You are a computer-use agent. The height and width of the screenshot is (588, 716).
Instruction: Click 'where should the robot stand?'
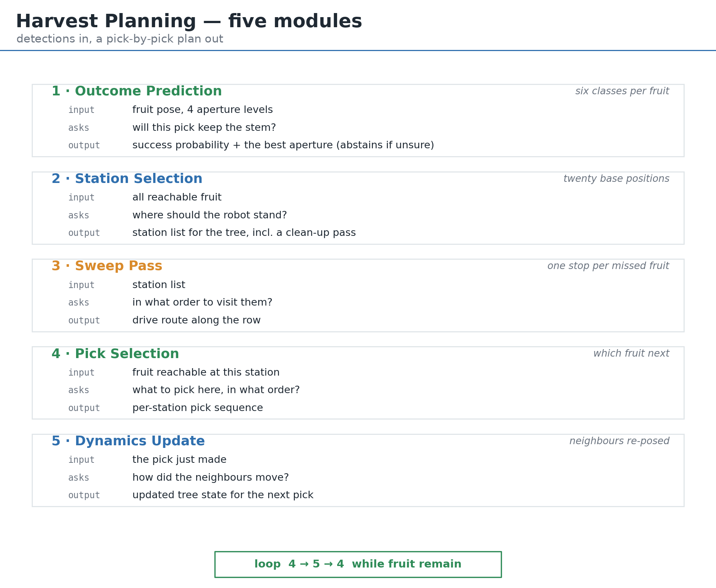tap(210, 215)
